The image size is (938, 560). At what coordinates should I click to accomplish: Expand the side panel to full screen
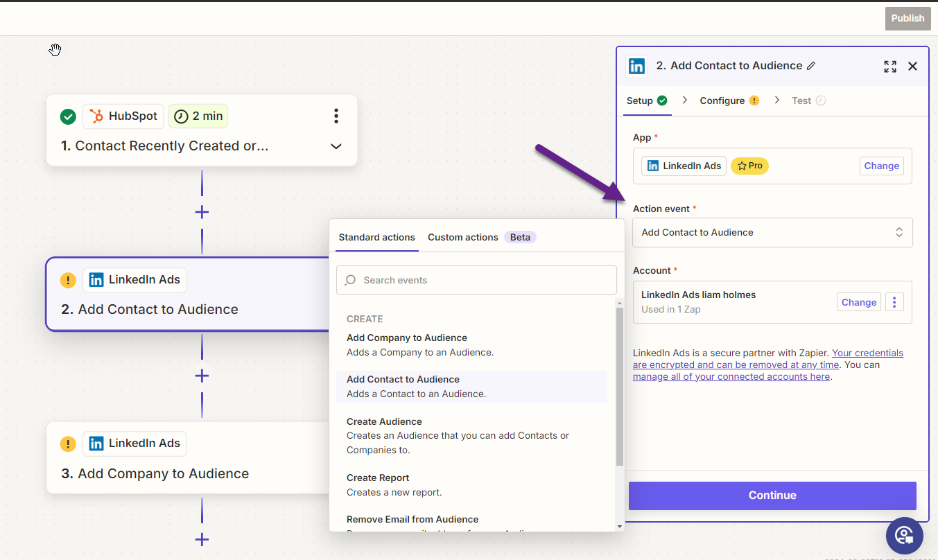[x=890, y=67]
